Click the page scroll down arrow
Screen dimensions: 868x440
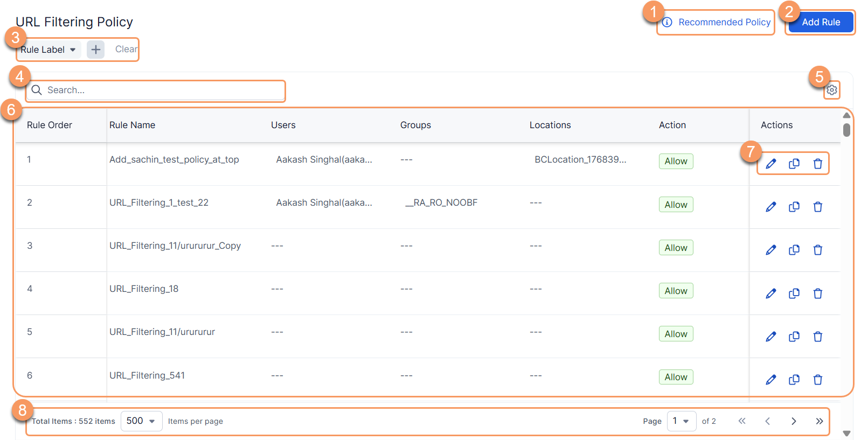[x=846, y=433]
